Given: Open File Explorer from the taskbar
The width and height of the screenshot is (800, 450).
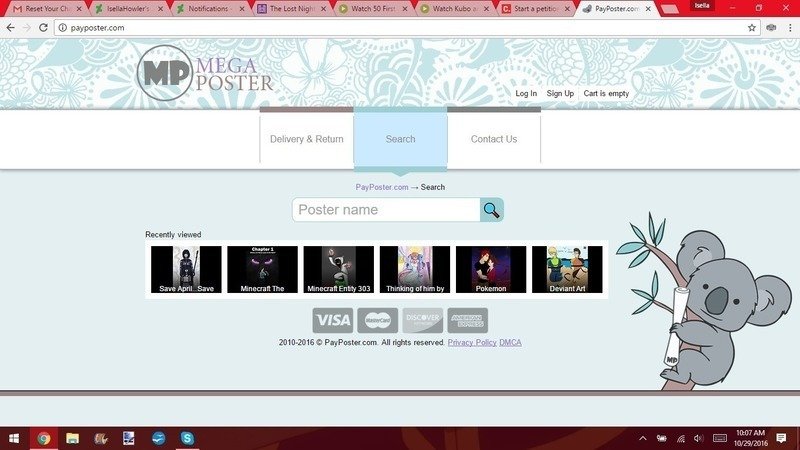Looking at the screenshot, I should [x=72, y=438].
